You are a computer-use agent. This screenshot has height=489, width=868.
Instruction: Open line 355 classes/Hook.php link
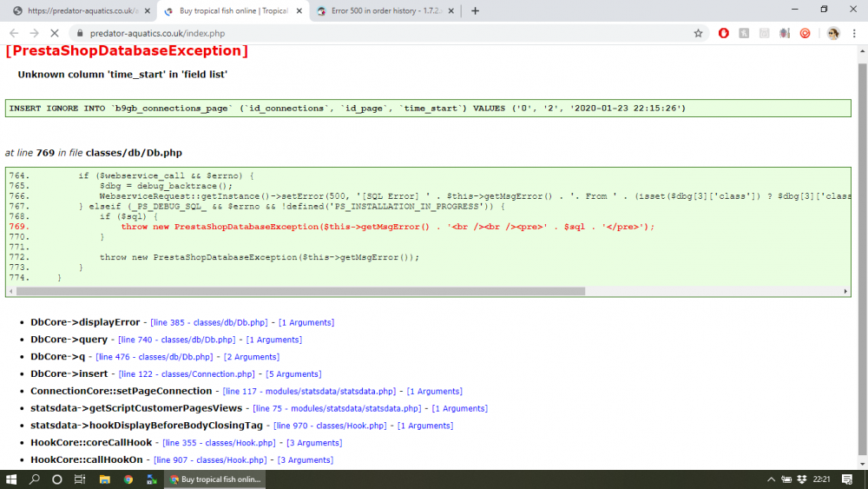(x=219, y=442)
